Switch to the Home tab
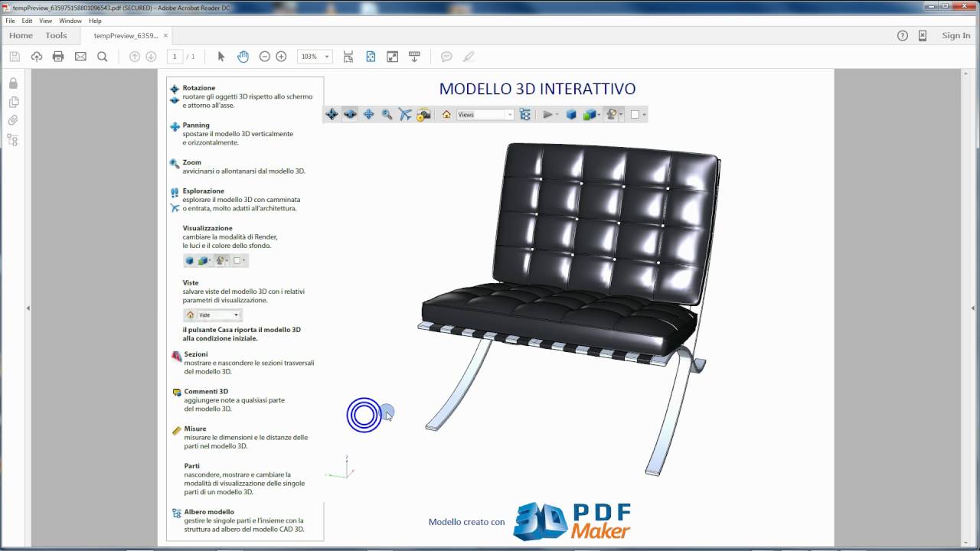This screenshot has height=551, width=980. click(x=21, y=35)
